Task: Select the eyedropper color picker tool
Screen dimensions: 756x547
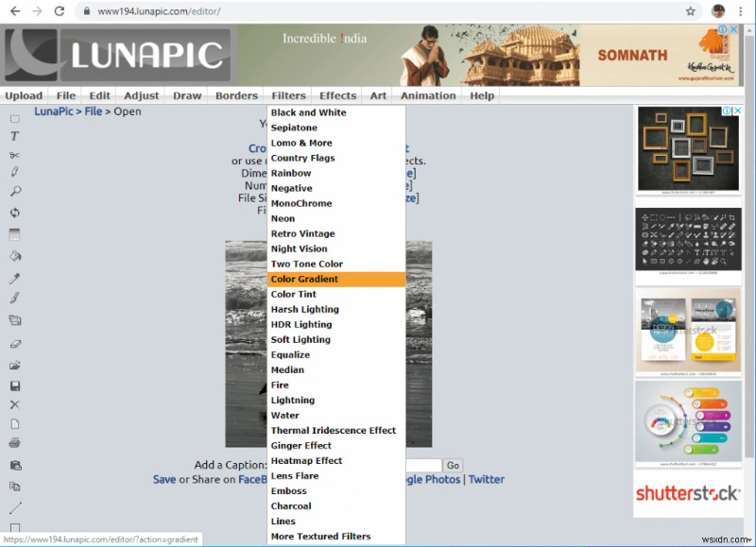Action: [15, 278]
